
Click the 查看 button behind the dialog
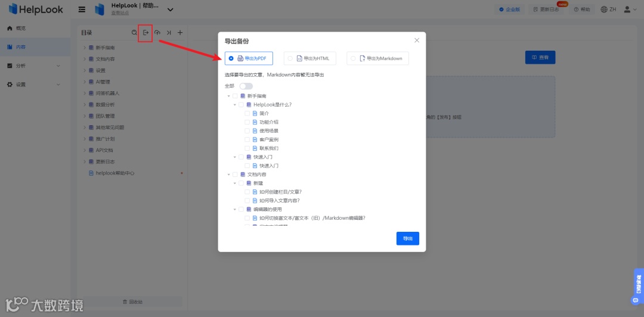(x=540, y=57)
